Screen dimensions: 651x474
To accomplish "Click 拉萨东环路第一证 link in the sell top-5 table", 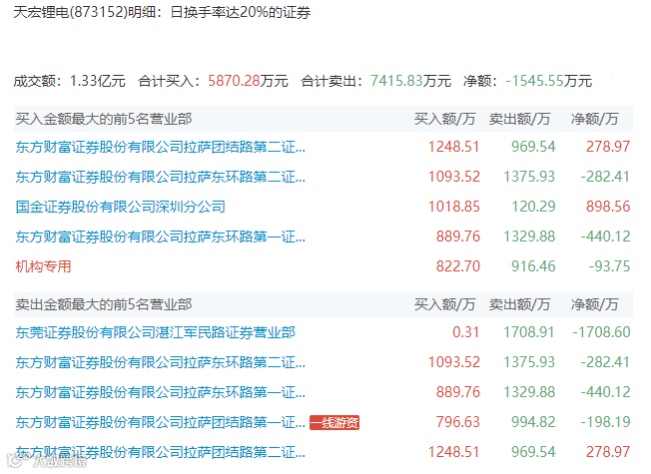I will coord(161,392).
